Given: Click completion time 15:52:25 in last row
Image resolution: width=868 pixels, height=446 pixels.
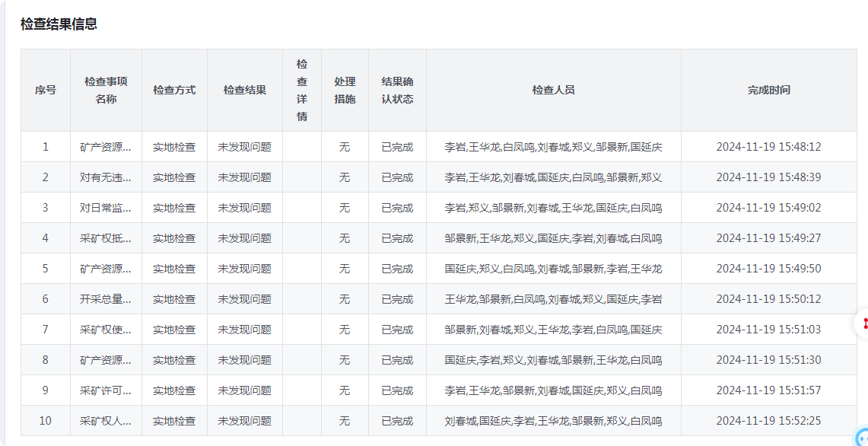Looking at the screenshot, I should pyautogui.click(x=768, y=421).
